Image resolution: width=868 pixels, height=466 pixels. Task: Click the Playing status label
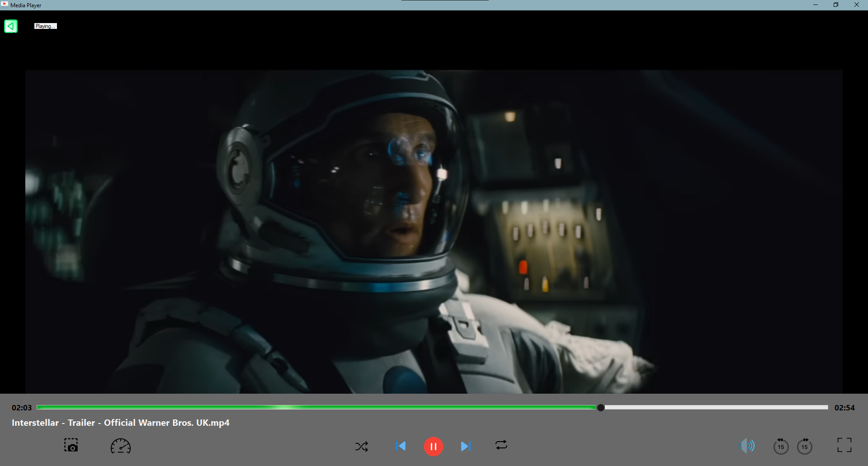(45, 26)
